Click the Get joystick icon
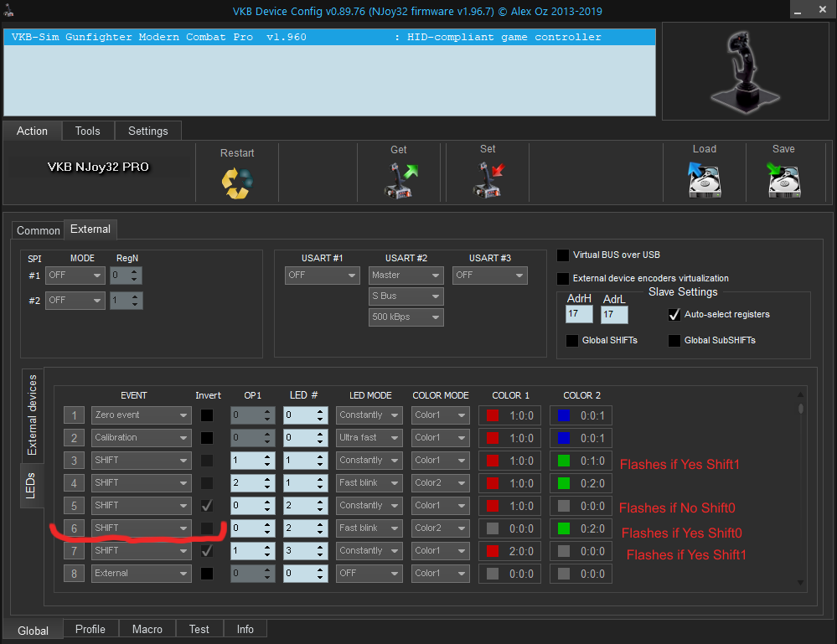Viewport: 837px width, 644px height. click(400, 182)
